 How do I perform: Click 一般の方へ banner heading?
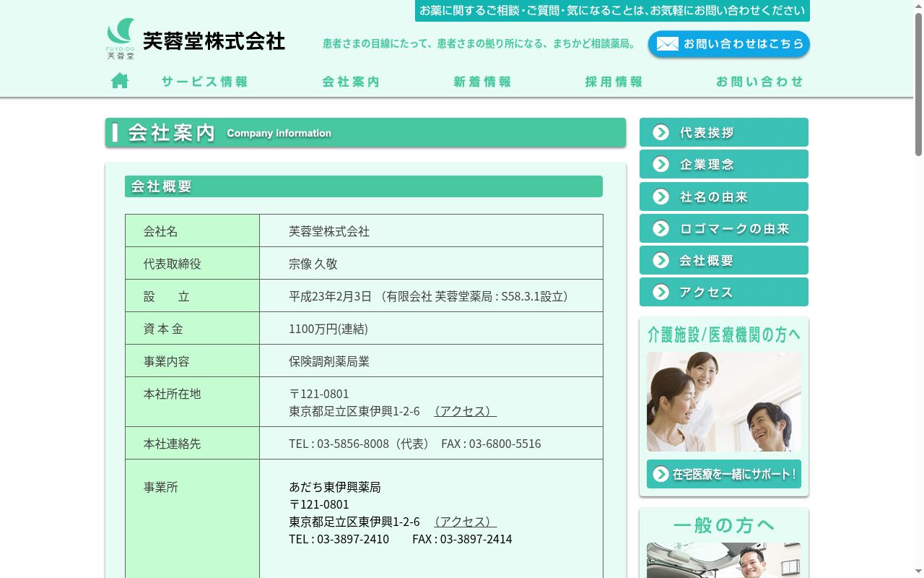pos(724,525)
